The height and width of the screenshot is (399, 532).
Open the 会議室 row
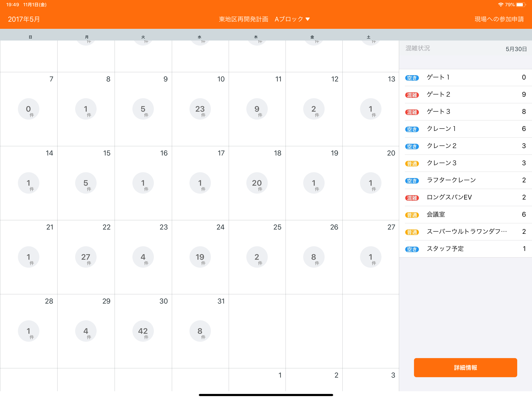pos(465,215)
